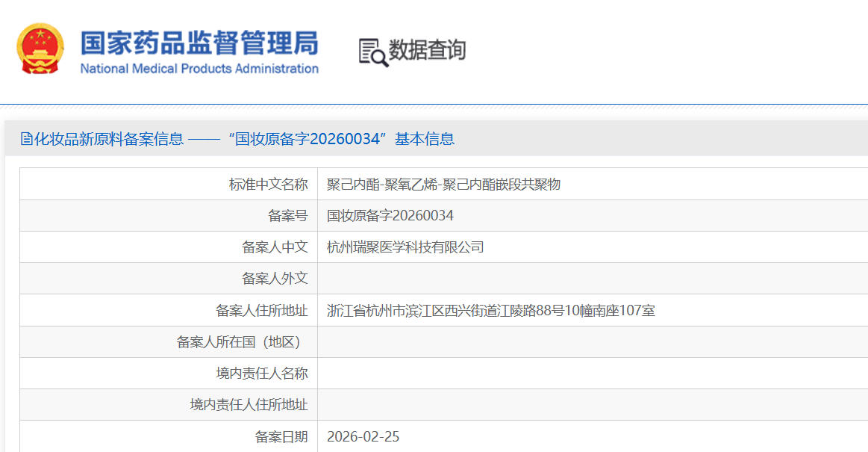Select the 聚己内酯-聚氧乙烯-聚己内酯嵌段共聚物 value
This screenshot has width=868, height=452.
(x=443, y=185)
